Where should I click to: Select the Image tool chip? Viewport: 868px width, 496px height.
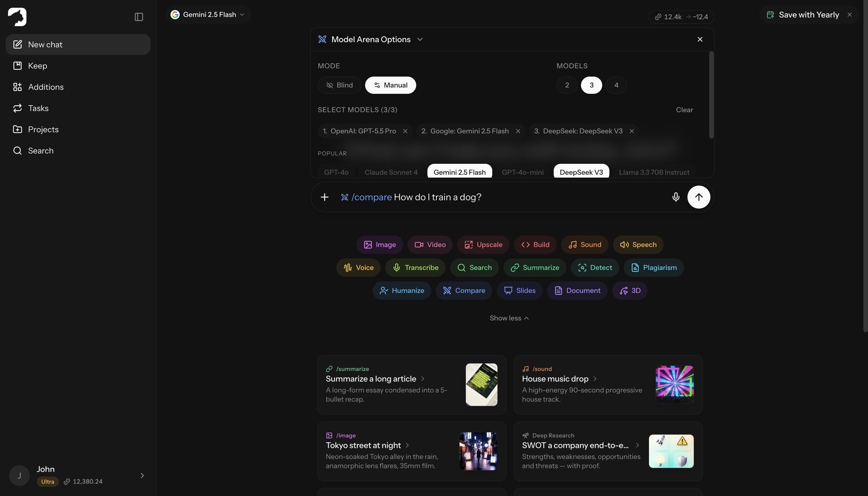[x=379, y=245]
